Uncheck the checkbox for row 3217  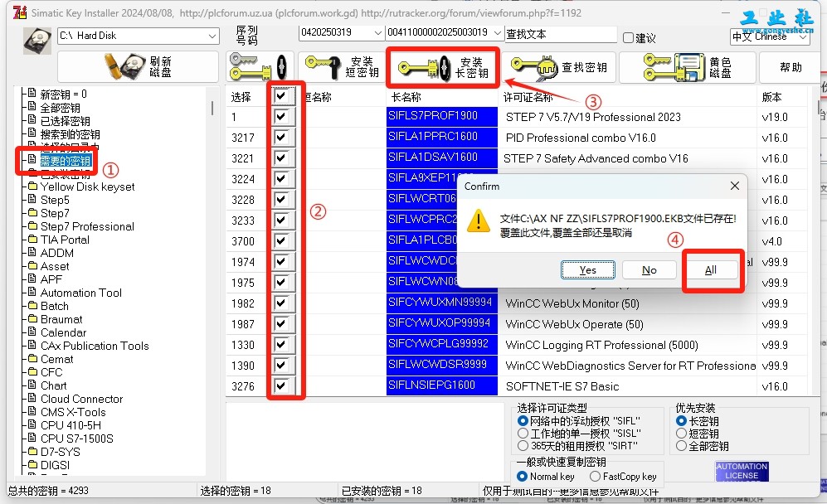click(x=280, y=137)
